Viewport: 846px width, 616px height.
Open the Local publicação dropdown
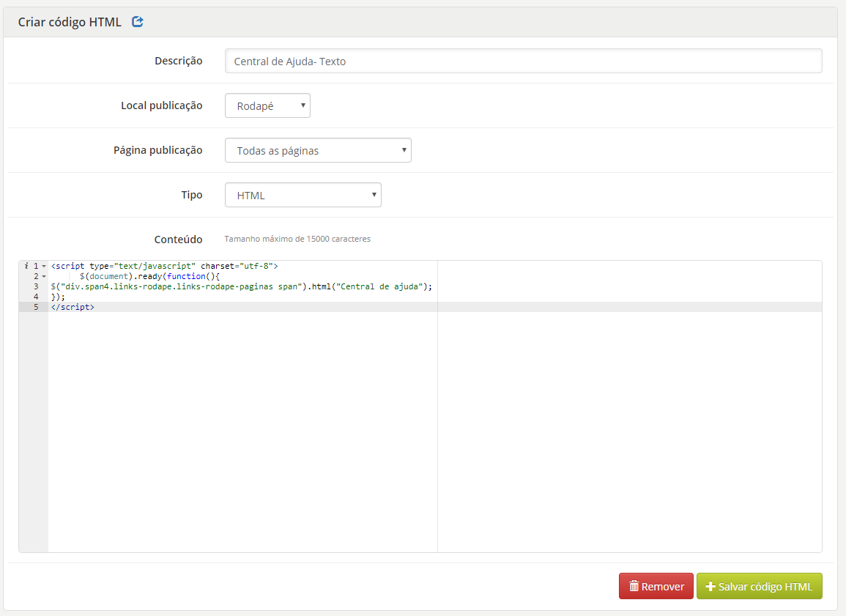(267, 105)
